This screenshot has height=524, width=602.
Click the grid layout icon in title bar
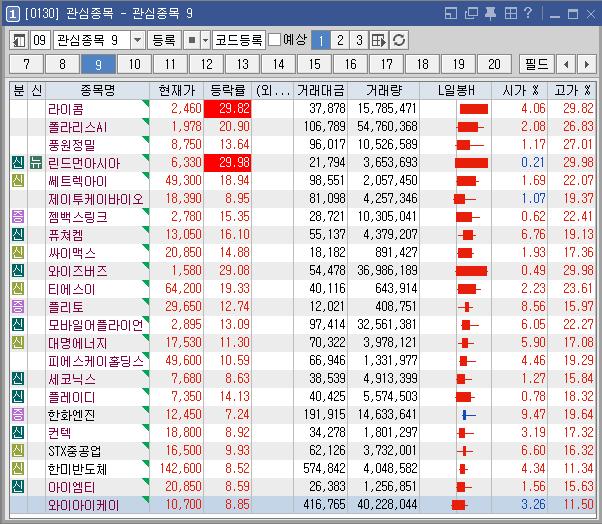[x=511, y=13]
